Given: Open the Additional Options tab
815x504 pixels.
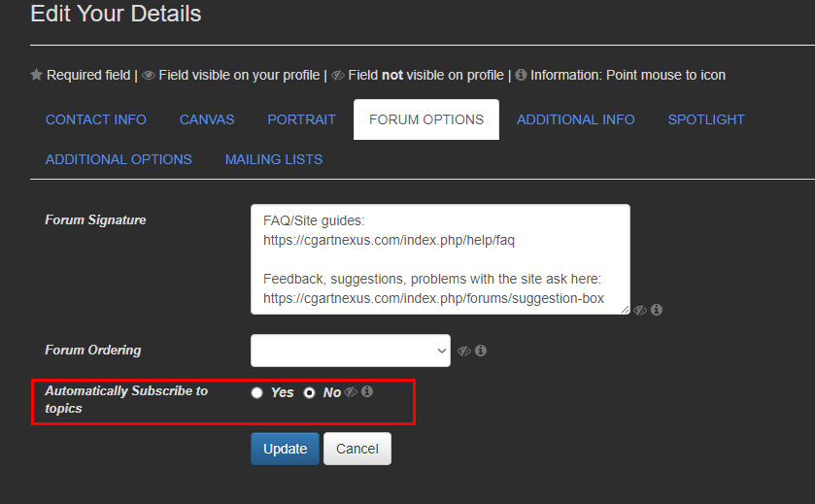Looking at the screenshot, I should coord(119,159).
